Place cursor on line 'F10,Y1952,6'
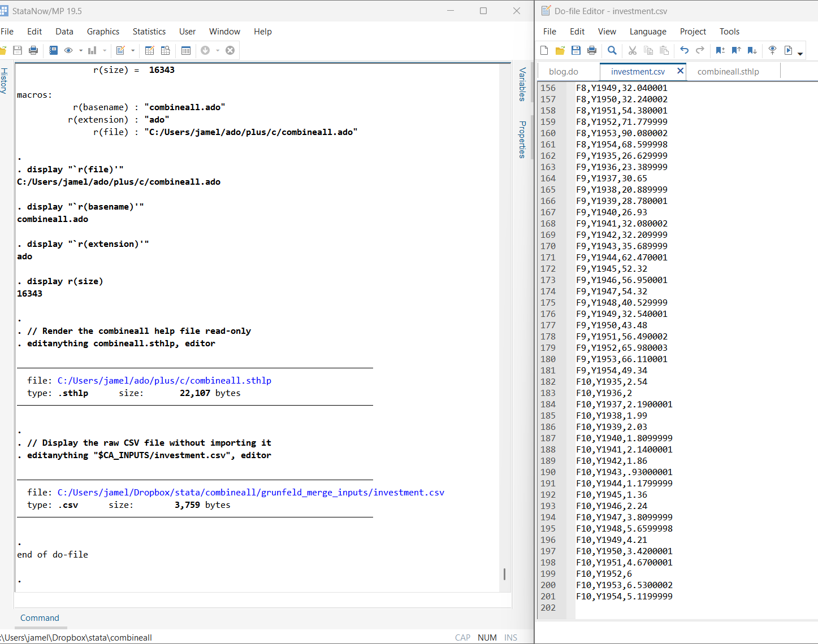The width and height of the screenshot is (818, 644). click(x=604, y=574)
